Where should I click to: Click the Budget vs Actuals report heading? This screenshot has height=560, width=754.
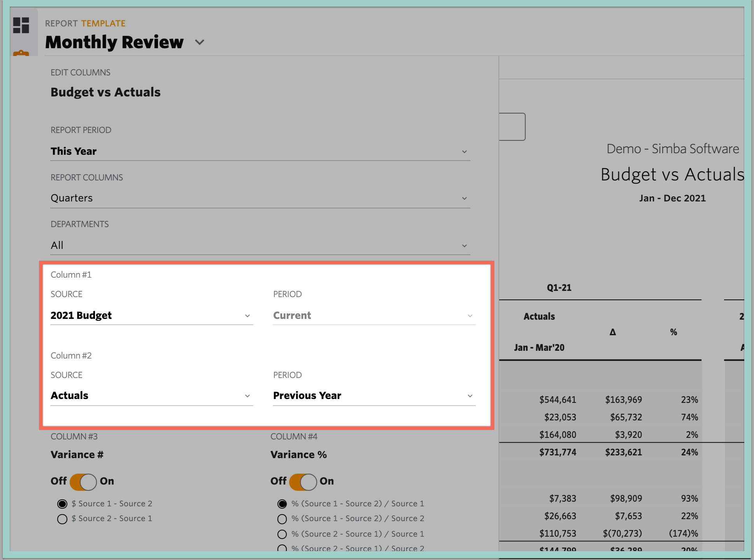[672, 174]
